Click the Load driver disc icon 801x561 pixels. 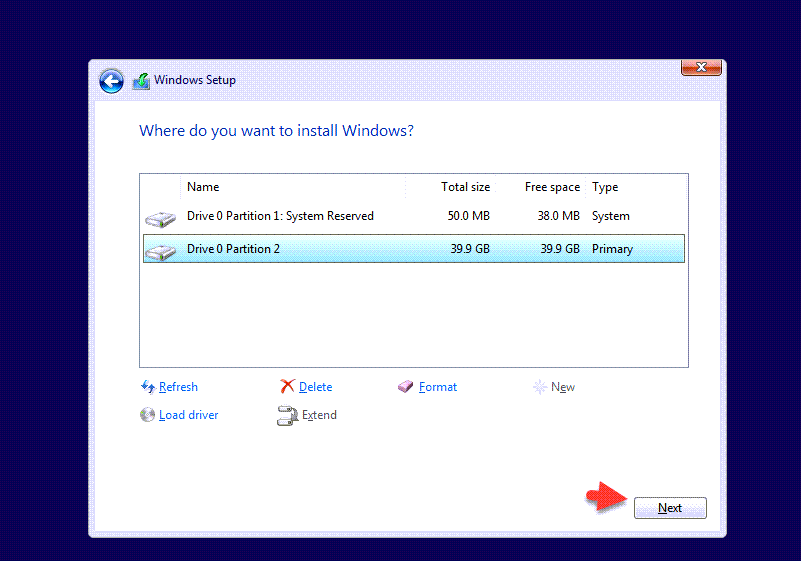pos(148,415)
